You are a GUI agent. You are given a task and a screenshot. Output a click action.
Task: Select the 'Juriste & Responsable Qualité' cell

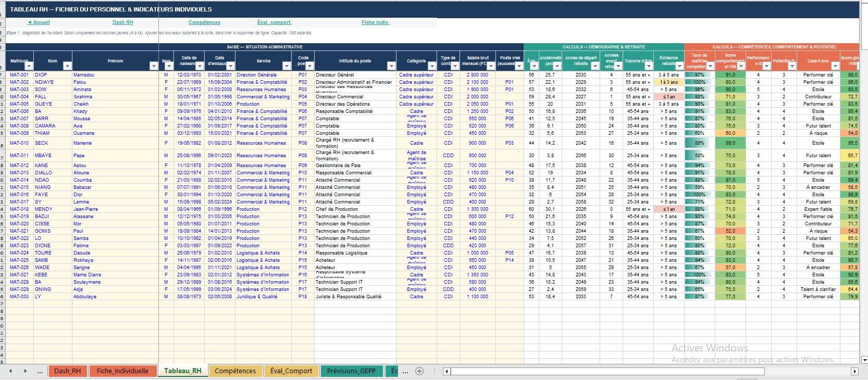355,297
